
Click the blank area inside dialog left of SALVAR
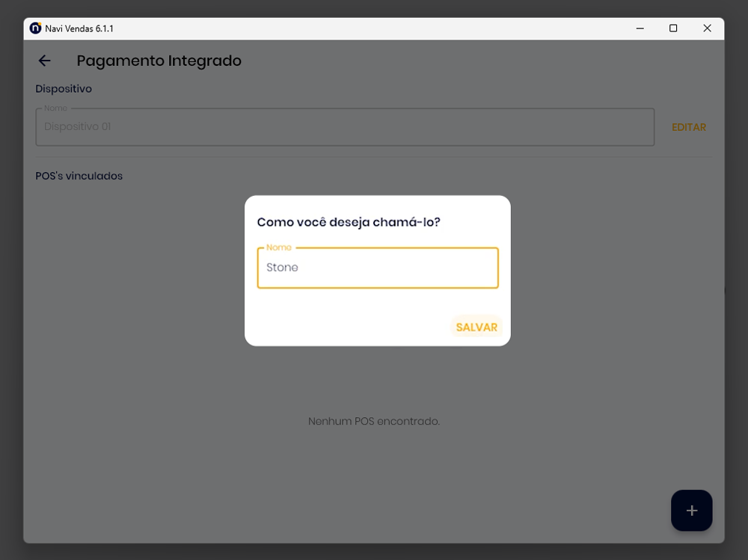pyautogui.click(x=344, y=327)
